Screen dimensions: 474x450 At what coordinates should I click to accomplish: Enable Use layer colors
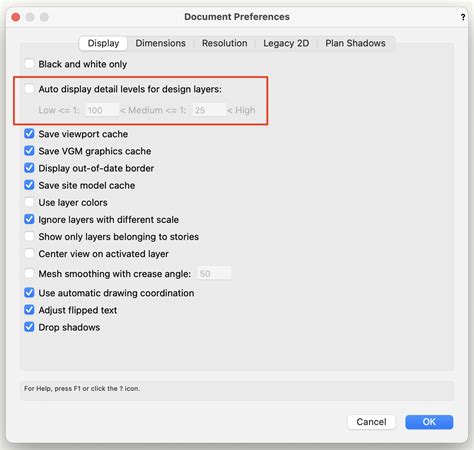point(29,202)
